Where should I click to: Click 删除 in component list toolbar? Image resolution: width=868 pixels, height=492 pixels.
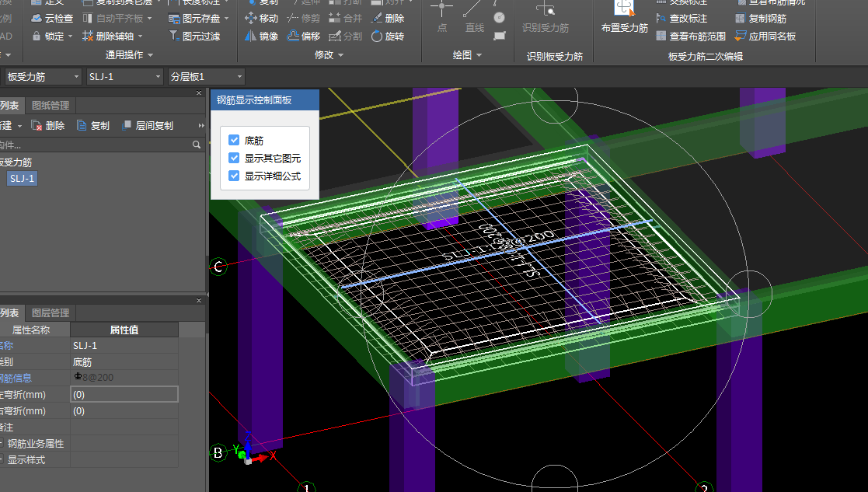tap(48, 126)
